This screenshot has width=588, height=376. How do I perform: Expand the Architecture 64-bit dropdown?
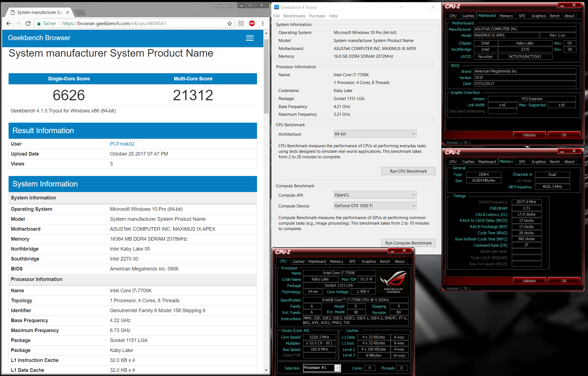[375, 134]
